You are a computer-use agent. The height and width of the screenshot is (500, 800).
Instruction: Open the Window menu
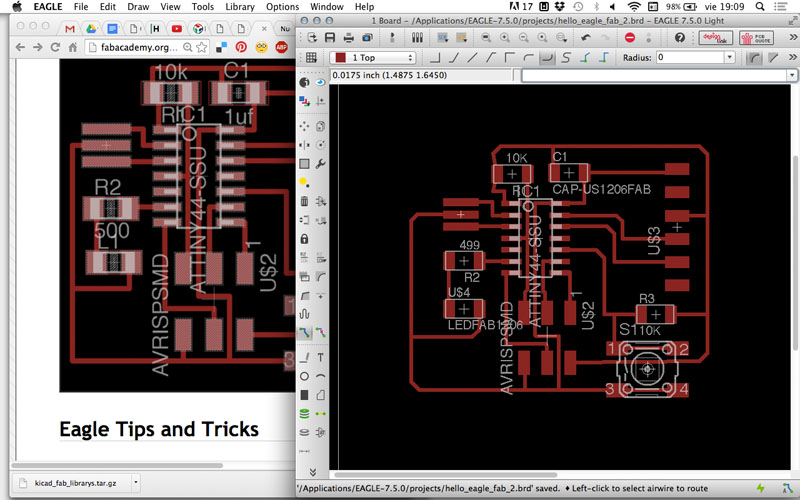tap(327, 7)
